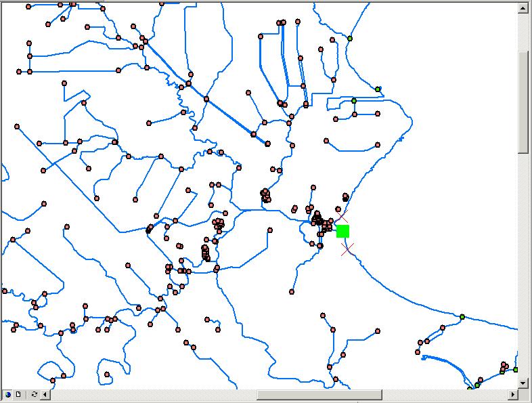Click the X barrier below green square
The height and width of the screenshot is (403, 532).
[347, 249]
